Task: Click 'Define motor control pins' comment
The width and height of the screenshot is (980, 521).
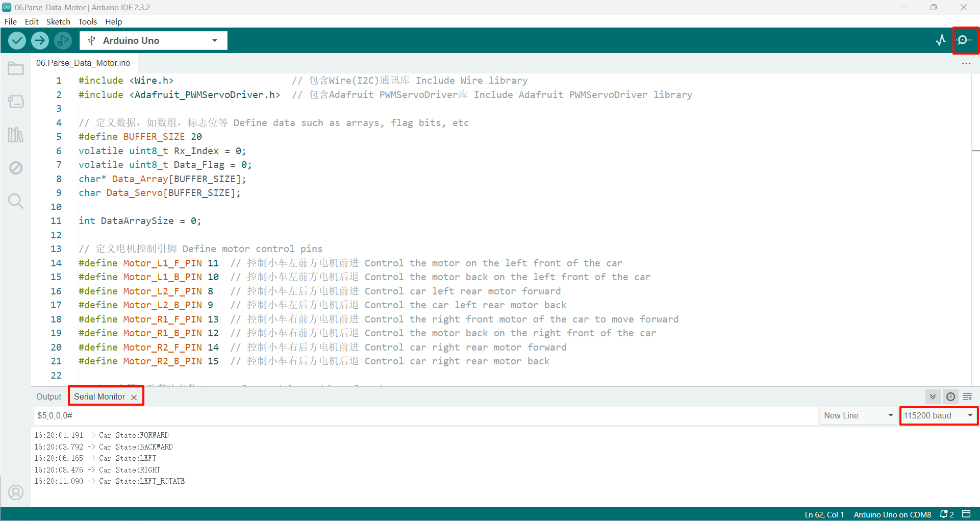Action: coord(253,249)
